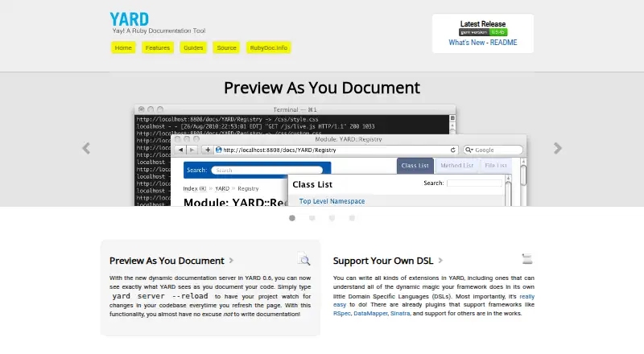Click the gem version badge
This screenshot has height=354, width=644.
[483, 32]
